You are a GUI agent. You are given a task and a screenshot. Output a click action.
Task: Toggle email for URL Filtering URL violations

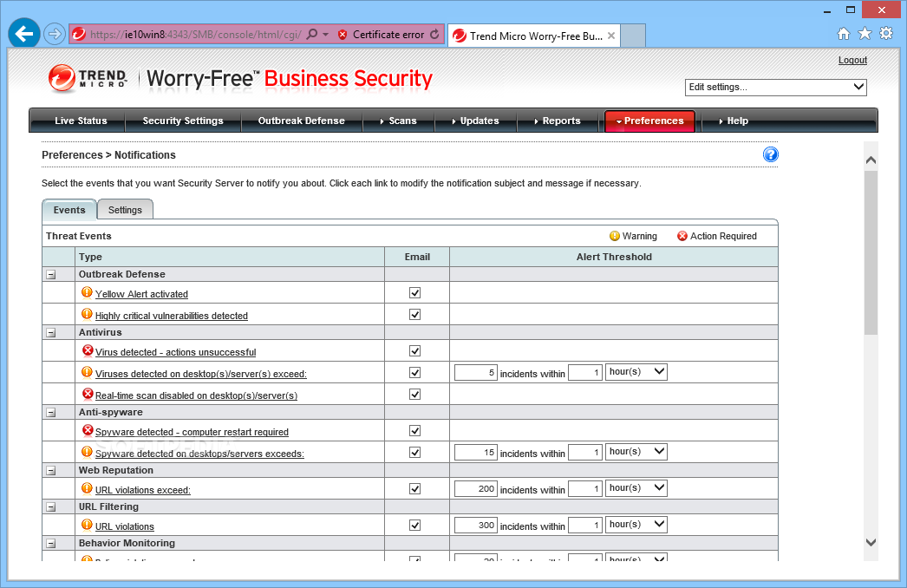pos(414,525)
